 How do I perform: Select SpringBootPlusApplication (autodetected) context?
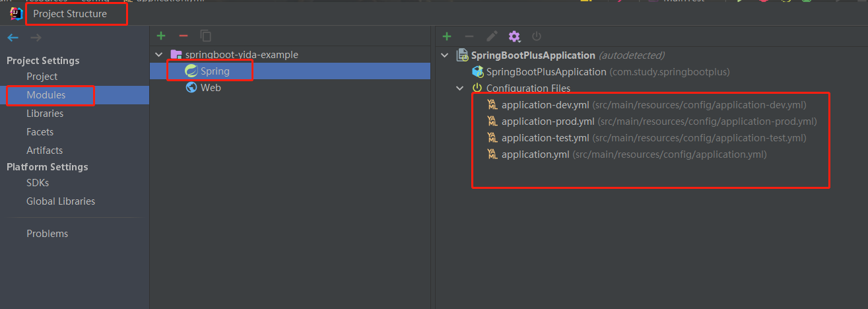point(568,55)
